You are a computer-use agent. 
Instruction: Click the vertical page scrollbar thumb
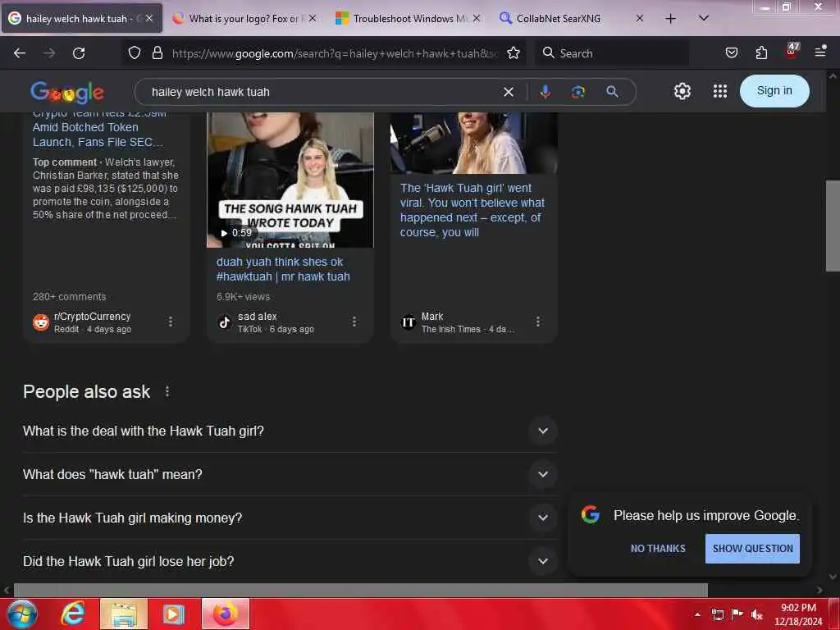point(833,226)
